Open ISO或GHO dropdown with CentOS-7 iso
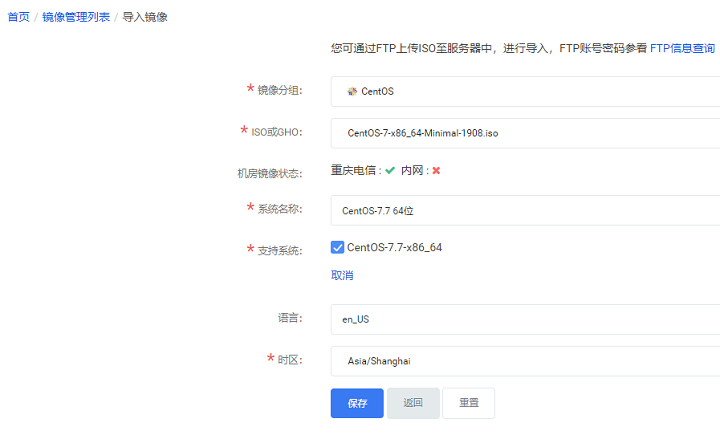 click(525, 133)
